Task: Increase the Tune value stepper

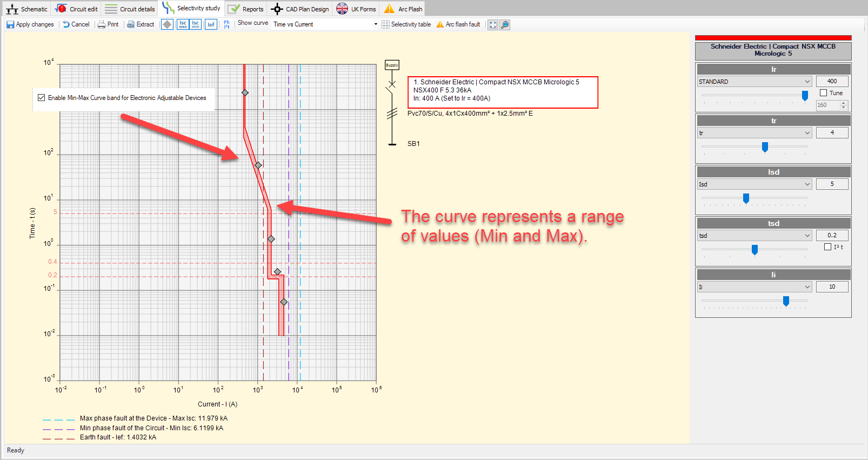Action: coord(844,103)
